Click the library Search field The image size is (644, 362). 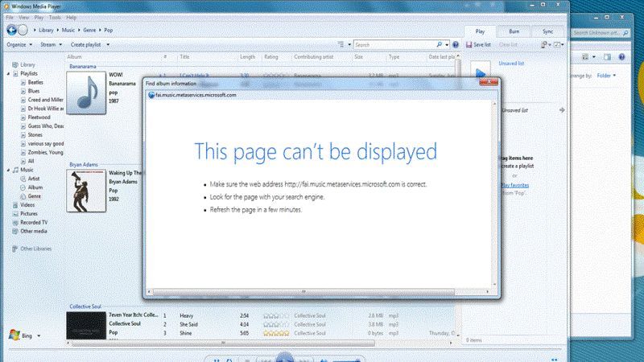394,44
